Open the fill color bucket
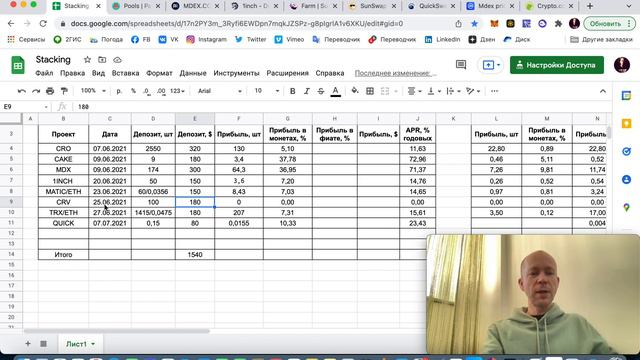The height and width of the screenshot is (360, 640). [355, 91]
